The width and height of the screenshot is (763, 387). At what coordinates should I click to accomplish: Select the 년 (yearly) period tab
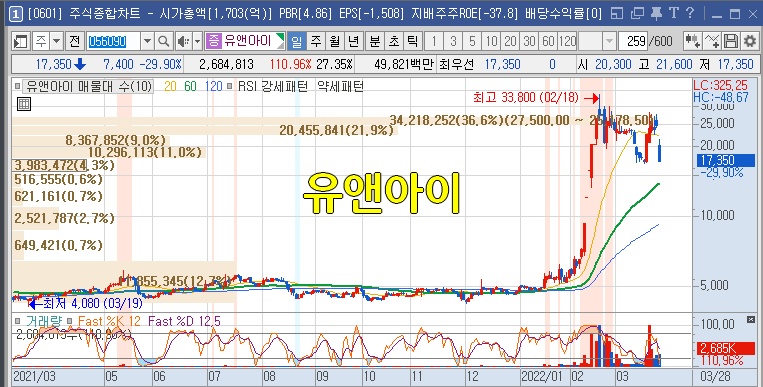354,41
